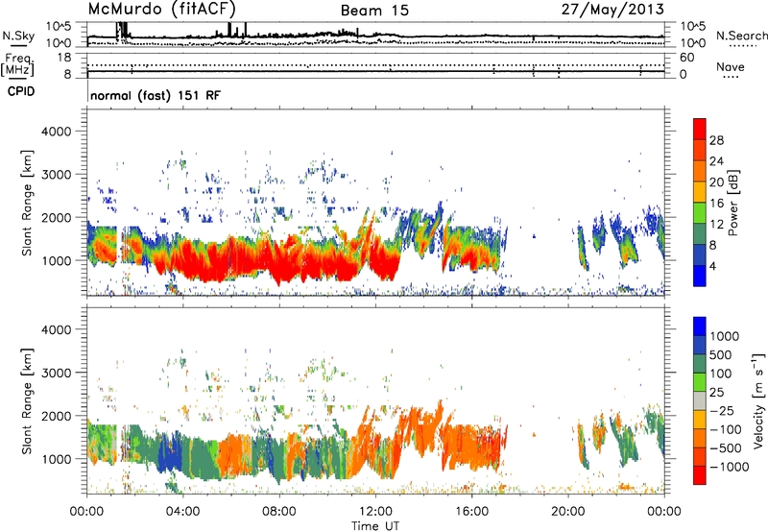Click the 4000 tick on power panel axis
The width and height of the screenshot is (768, 532).
[x=56, y=132]
